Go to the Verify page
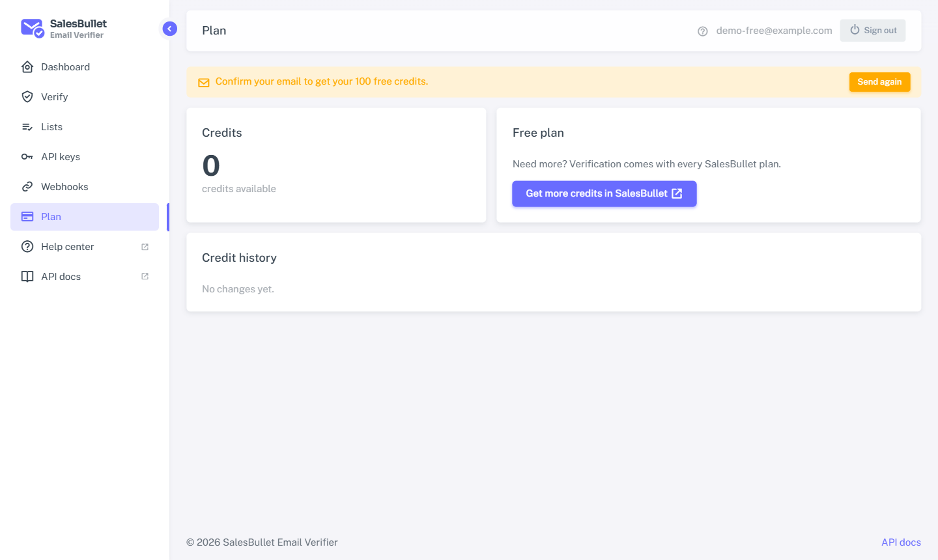 pos(85,97)
